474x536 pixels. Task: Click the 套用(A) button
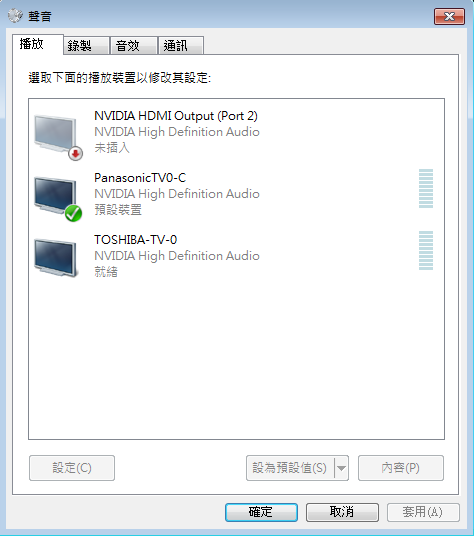(423, 512)
